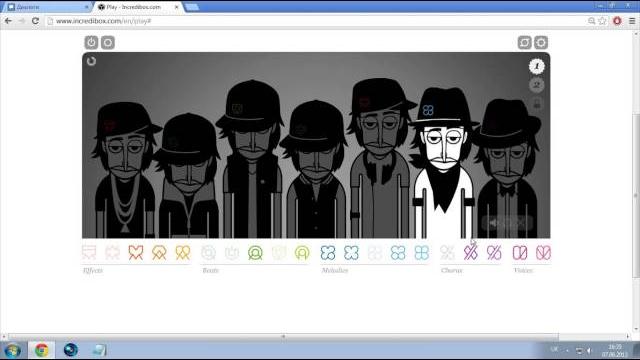
Task: Click the power/reset button above the stage
Action: (91, 42)
